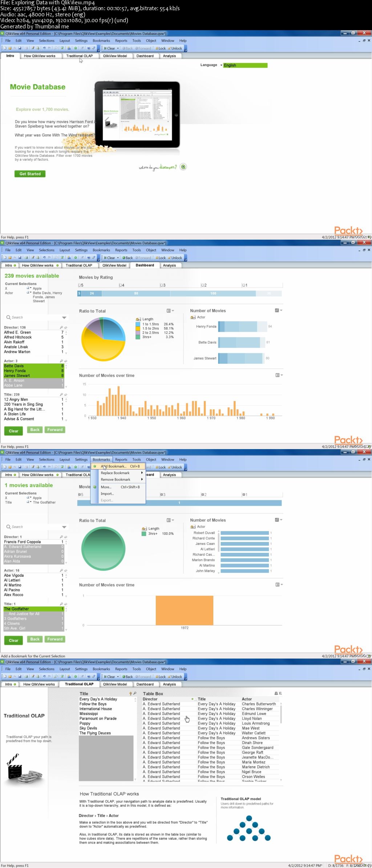Click the search icon in the Actor: 16 header
Screen dimensions: 372x868
point(61,571)
